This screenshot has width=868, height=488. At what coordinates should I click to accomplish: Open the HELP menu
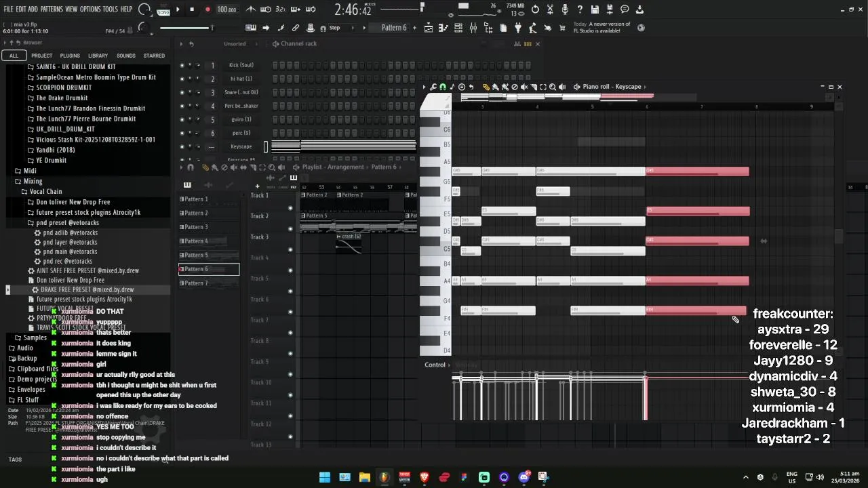(x=126, y=9)
